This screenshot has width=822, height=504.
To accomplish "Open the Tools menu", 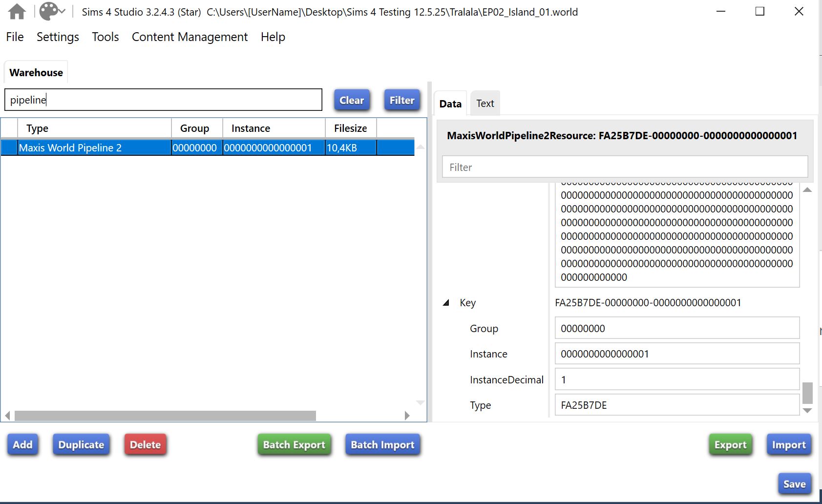I will click(x=105, y=37).
